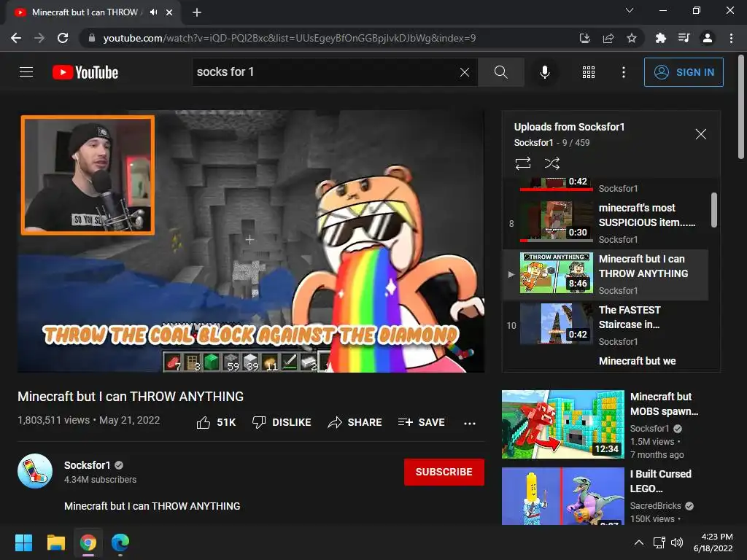Open Socksfor1 link in playlist header
This screenshot has width=747, height=560.
click(533, 142)
